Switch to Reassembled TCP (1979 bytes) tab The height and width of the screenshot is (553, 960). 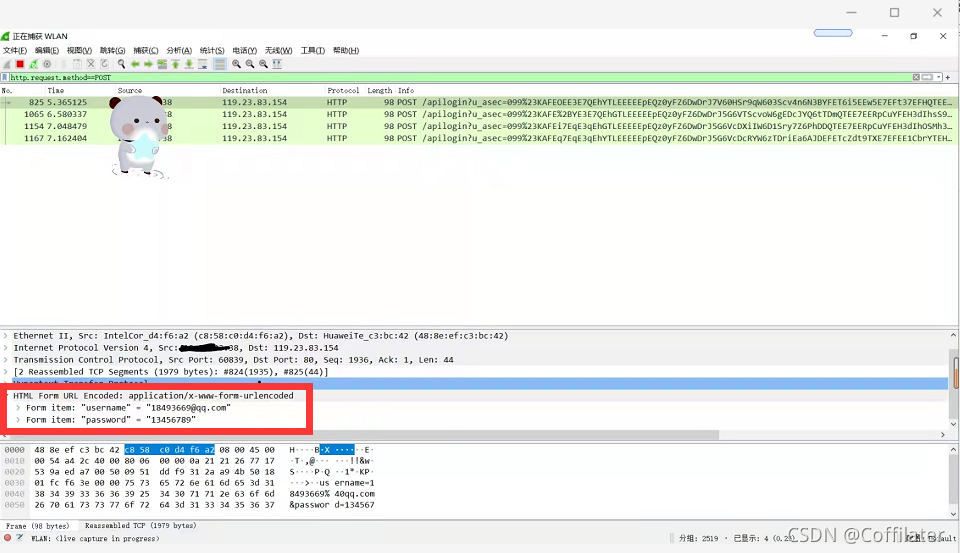pyautogui.click(x=140, y=525)
